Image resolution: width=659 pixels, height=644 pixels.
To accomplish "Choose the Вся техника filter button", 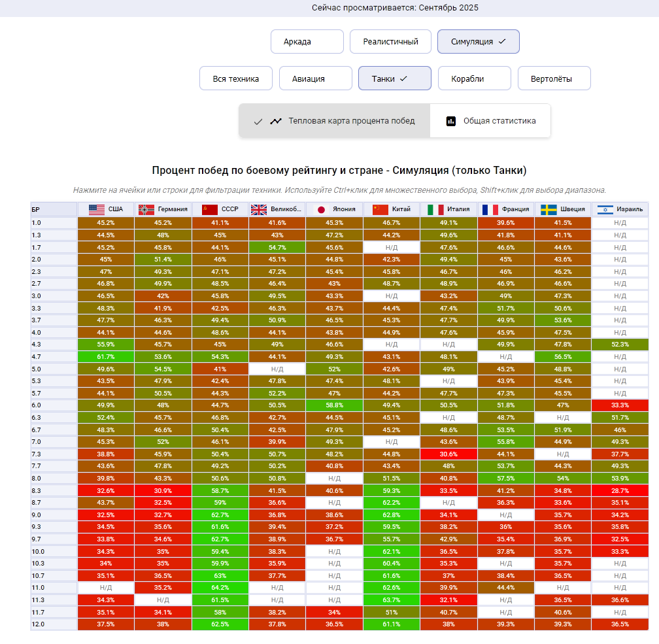I will point(235,78).
